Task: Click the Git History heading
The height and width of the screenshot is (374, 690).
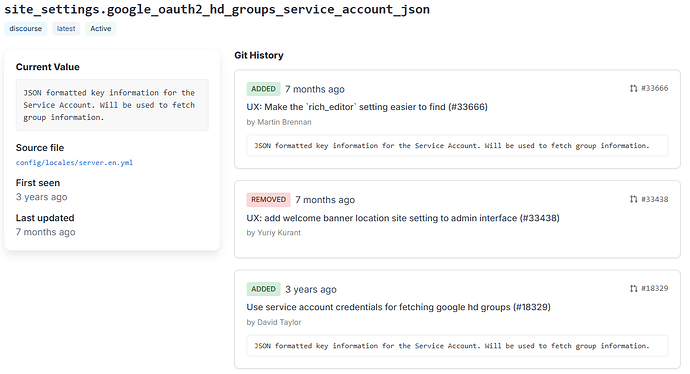Action: pos(259,55)
